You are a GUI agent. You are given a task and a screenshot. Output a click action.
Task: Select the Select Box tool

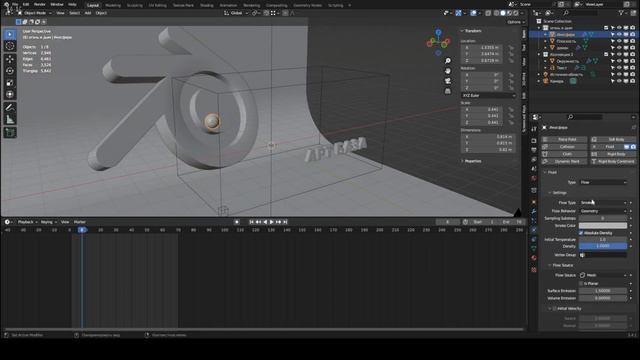pyautogui.click(x=10, y=34)
